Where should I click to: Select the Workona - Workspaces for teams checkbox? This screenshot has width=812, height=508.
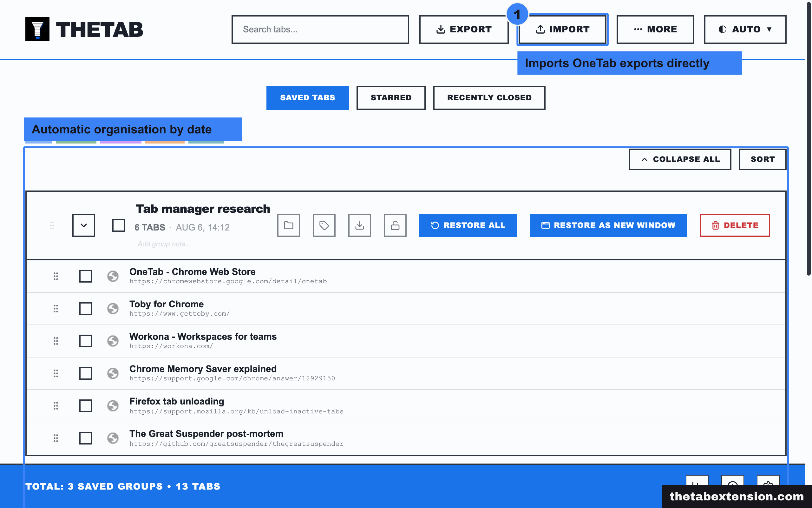click(86, 341)
